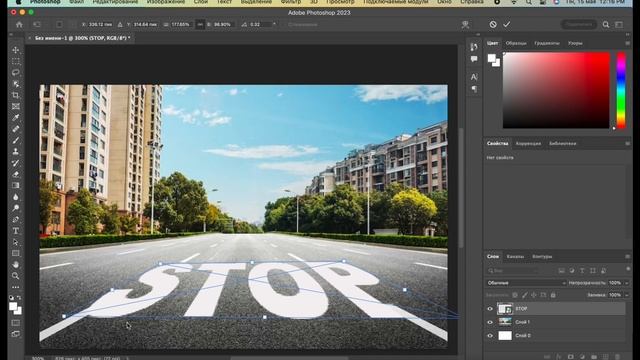Click the Share button in options bar
The image size is (640, 360).
(579, 24)
